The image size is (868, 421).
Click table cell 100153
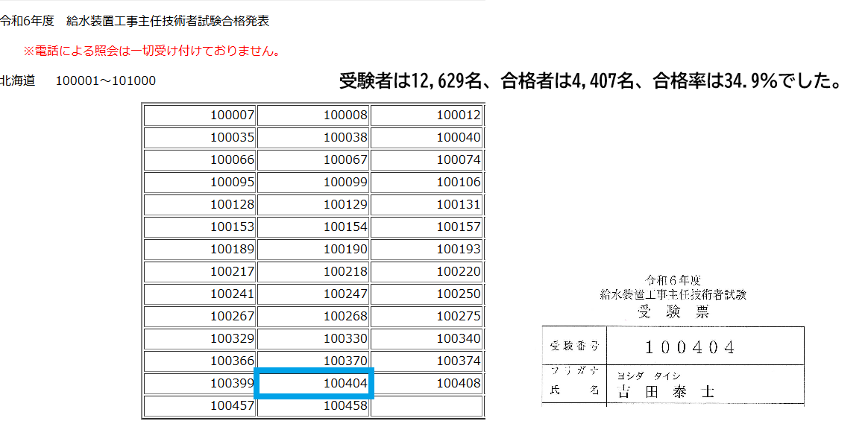click(x=201, y=227)
